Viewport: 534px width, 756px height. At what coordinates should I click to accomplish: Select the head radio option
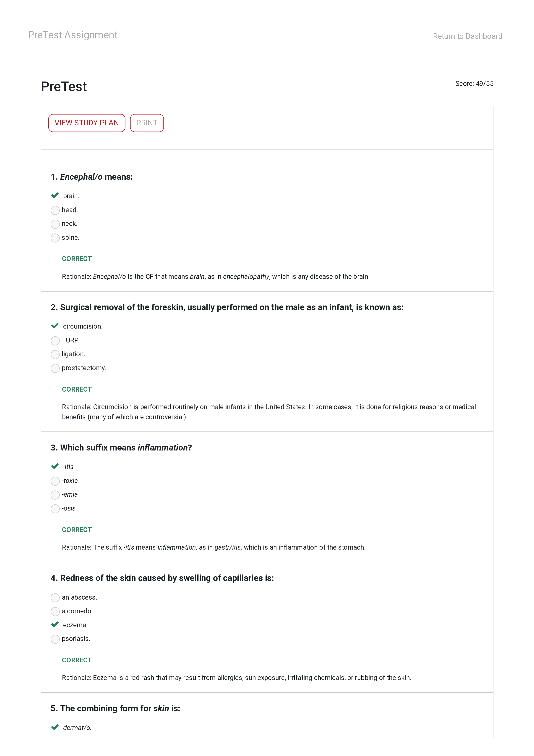click(x=55, y=210)
